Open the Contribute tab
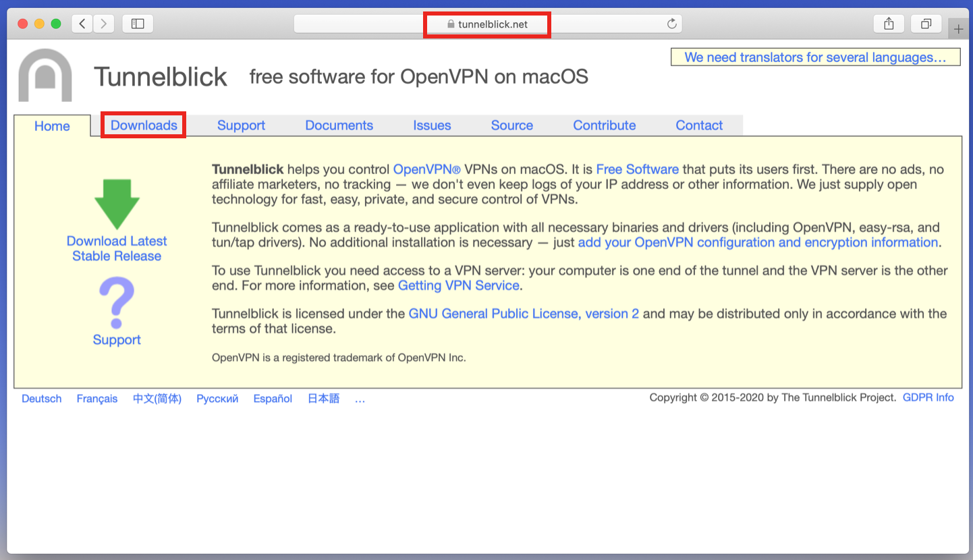Screen dimensions: 973x560 (604, 125)
